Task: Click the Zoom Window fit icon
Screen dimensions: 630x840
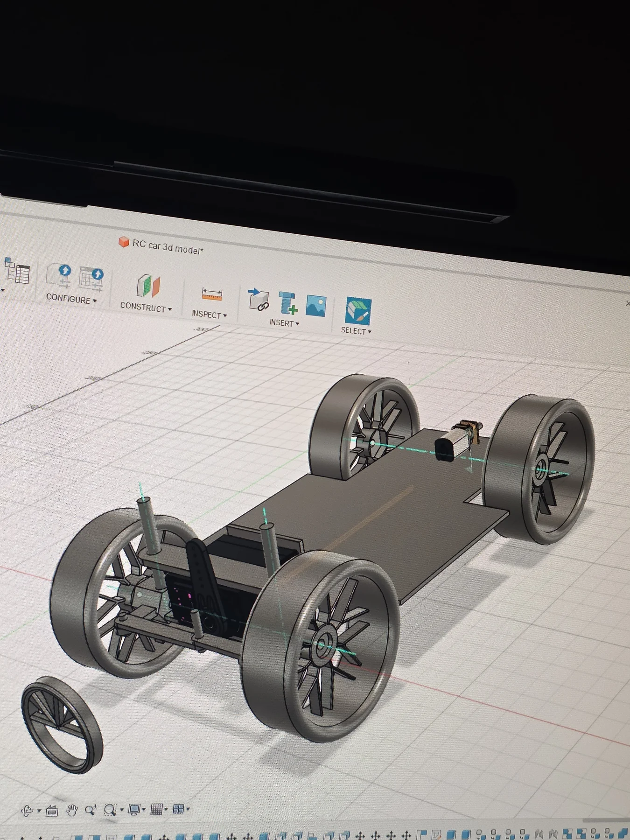Action: [110, 810]
